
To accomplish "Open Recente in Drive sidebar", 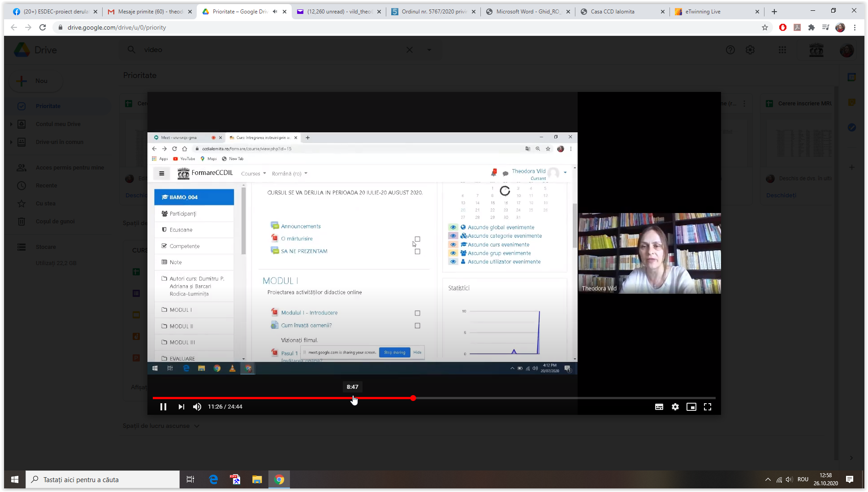I will [58, 186].
